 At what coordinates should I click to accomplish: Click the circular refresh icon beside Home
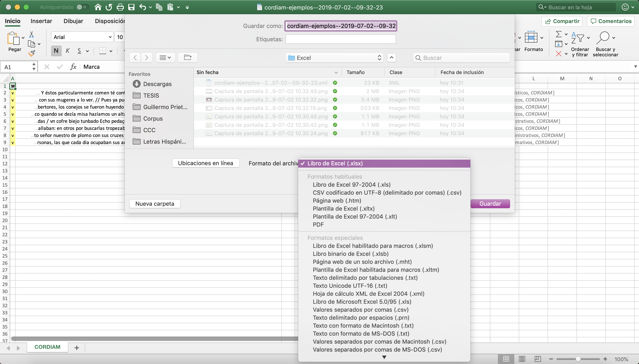coord(109,7)
